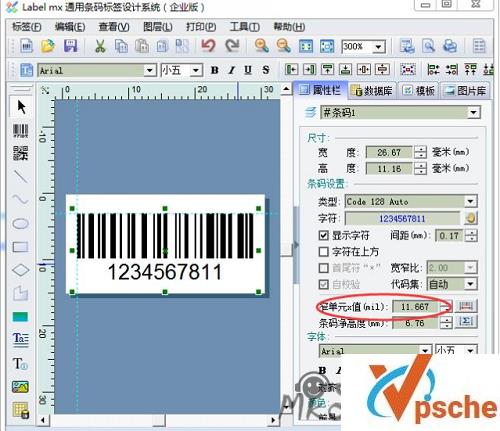This screenshot has width=500, height=431.
Task: Click the measure button beside 窄单元x值
Action: [x=465, y=306]
